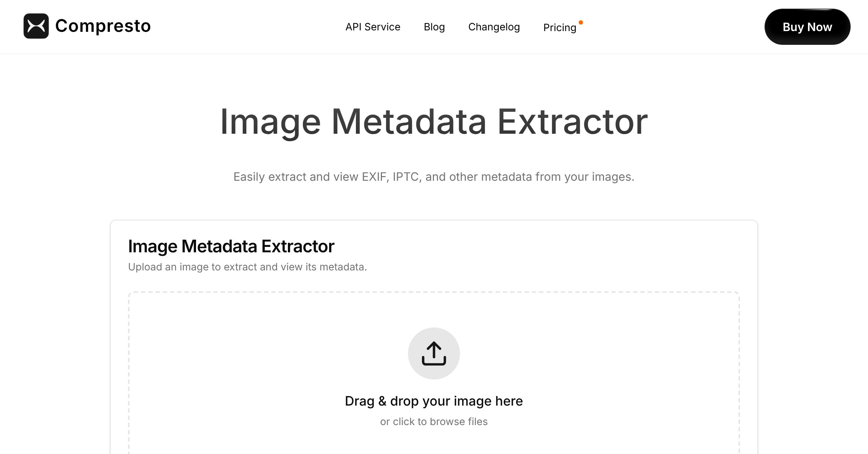Select "or click to browse files" text
Viewport: 868px width, 454px height.
coord(434,421)
